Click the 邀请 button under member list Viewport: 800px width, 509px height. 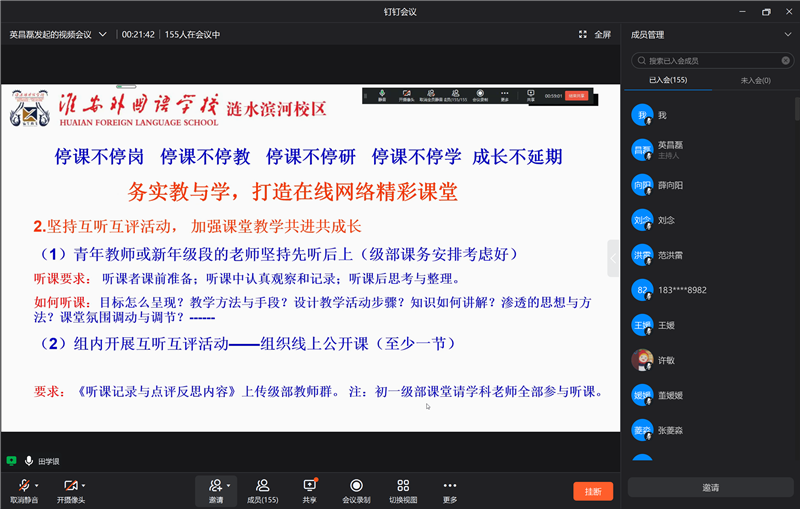click(710, 487)
